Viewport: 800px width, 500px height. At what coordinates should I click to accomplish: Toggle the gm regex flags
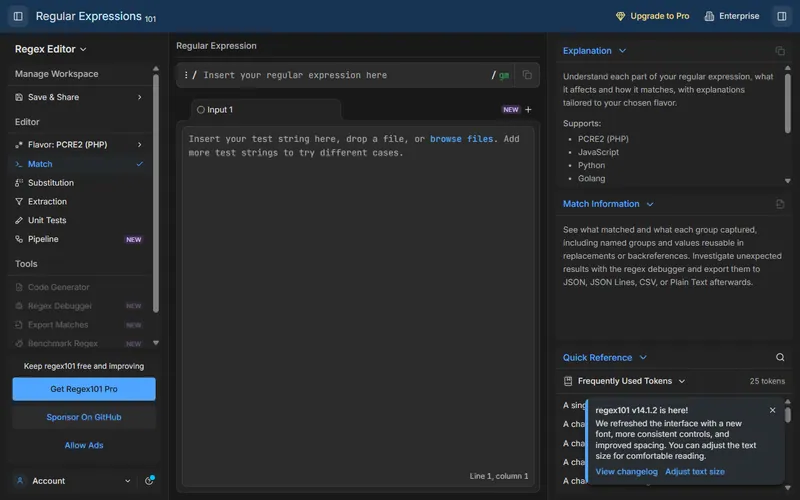[504, 76]
